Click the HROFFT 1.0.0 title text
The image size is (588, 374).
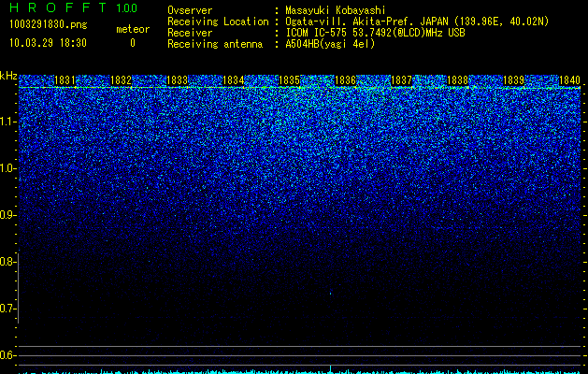pyautogui.click(x=74, y=7)
